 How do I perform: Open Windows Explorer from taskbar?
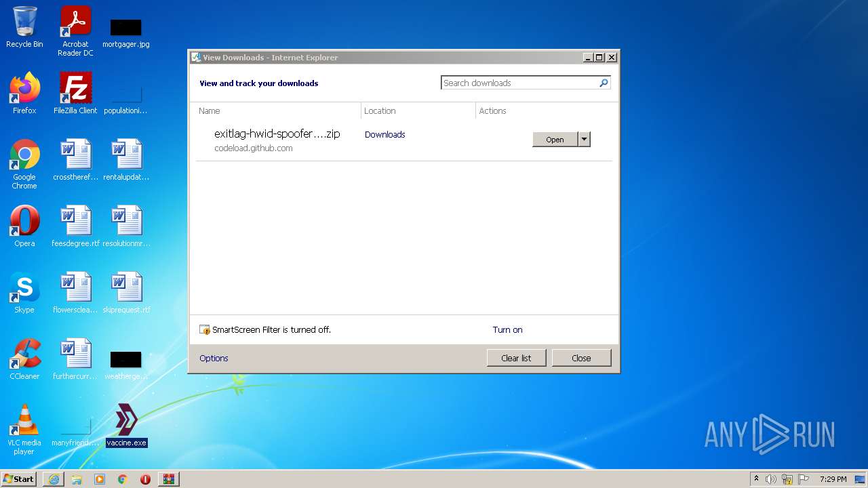(x=77, y=479)
